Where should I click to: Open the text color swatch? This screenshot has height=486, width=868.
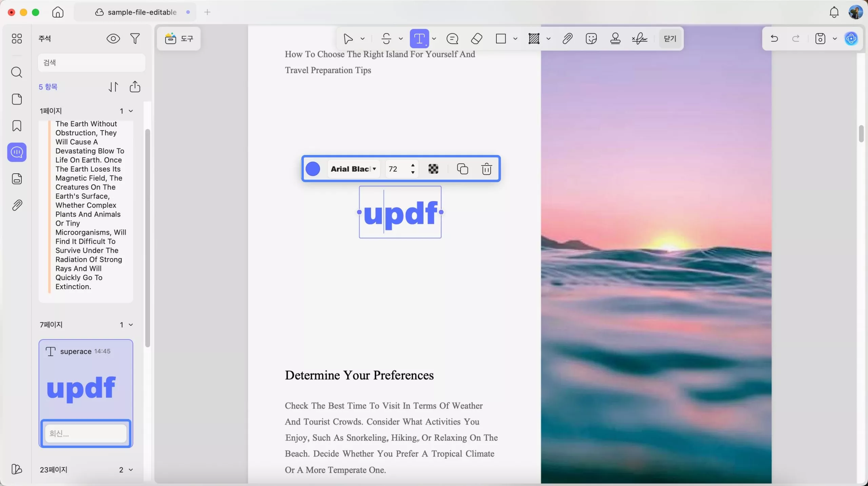[x=313, y=169]
